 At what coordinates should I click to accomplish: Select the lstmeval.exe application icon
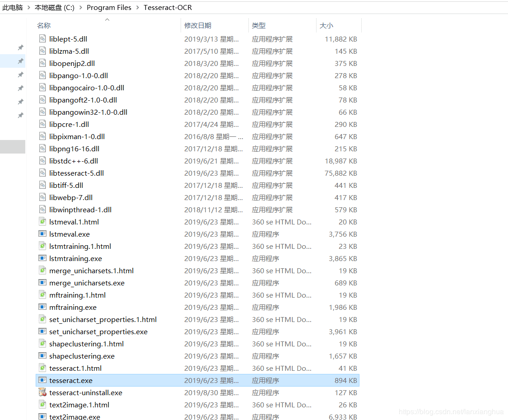(x=42, y=234)
